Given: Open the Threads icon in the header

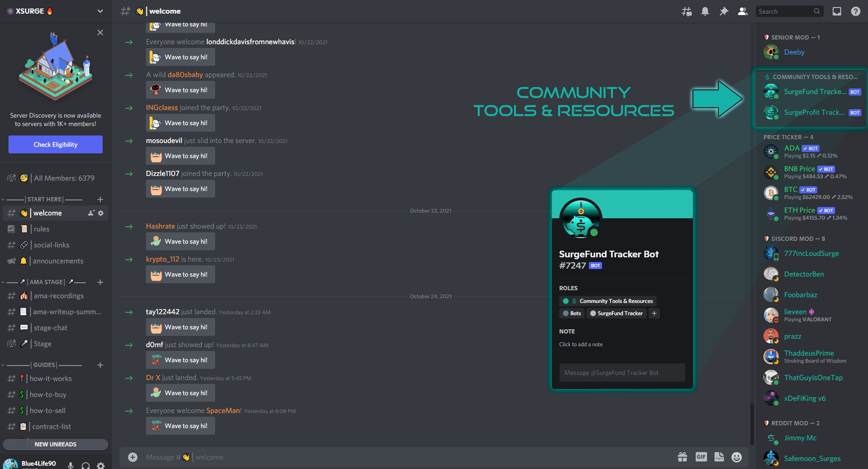Looking at the screenshot, I should (687, 11).
